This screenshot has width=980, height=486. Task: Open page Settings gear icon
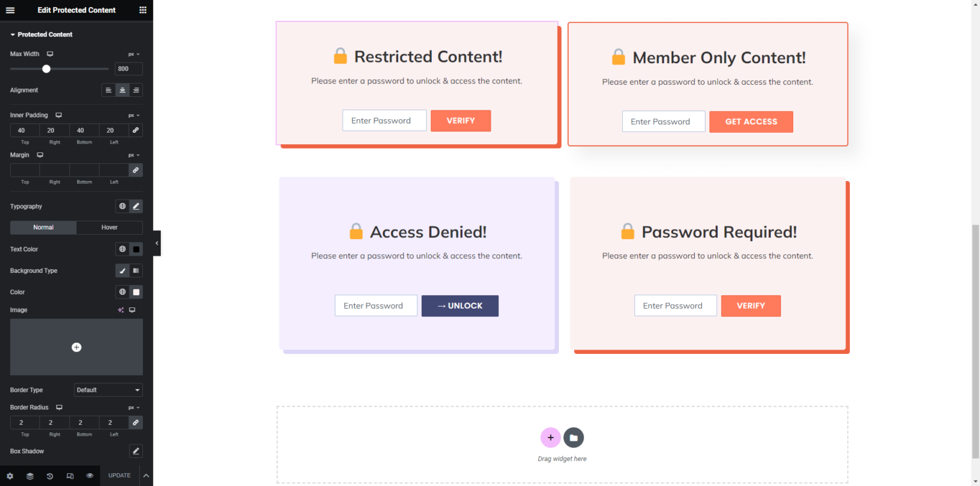coord(10,476)
